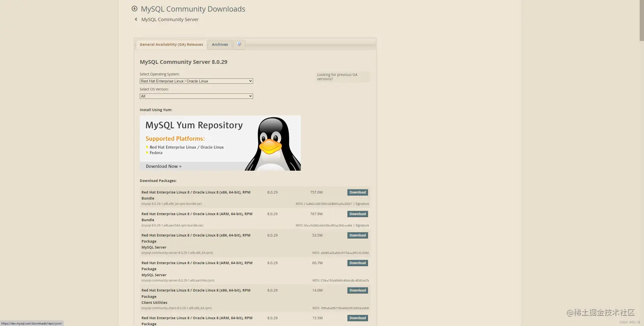Go back to MySQL Community Server link
Image resolution: width=644 pixels, height=326 pixels.
point(170,19)
